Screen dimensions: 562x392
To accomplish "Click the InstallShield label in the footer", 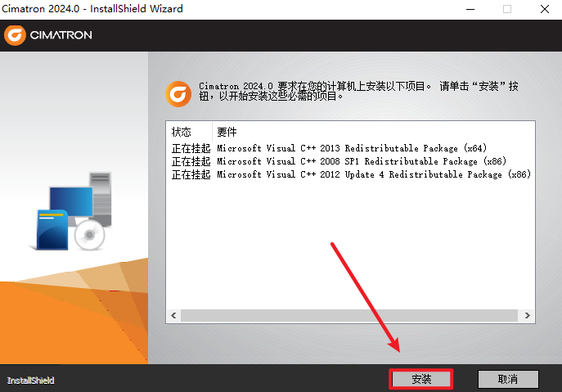I will (x=30, y=381).
